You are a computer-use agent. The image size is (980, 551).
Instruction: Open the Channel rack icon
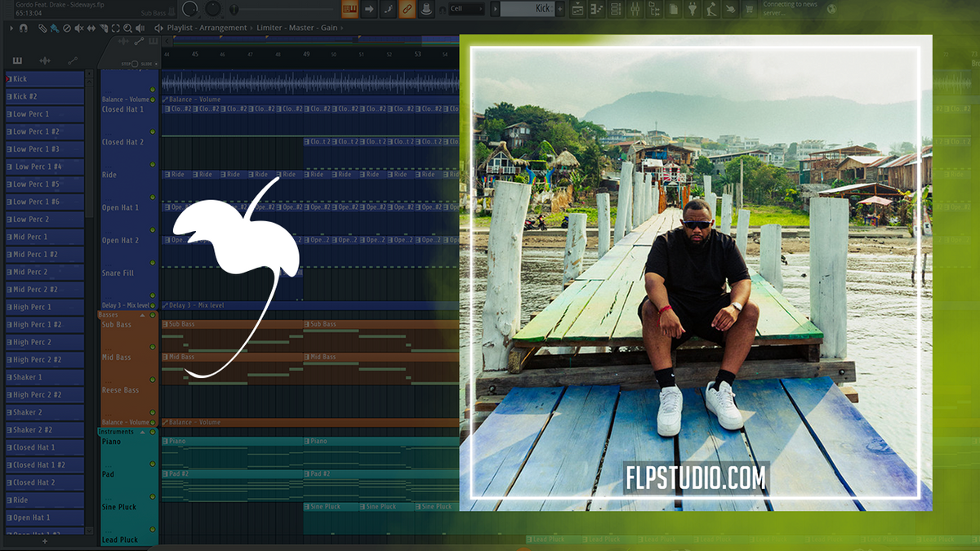615,9
